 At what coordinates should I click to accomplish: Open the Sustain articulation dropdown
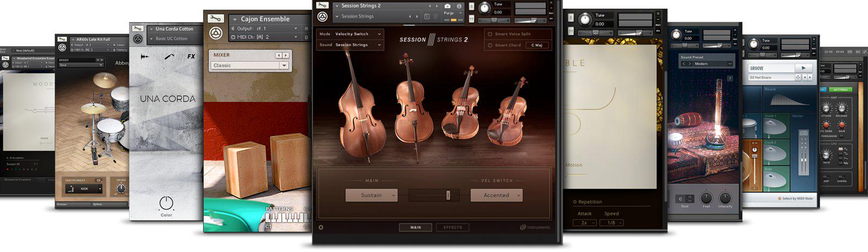click(x=372, y=195)
